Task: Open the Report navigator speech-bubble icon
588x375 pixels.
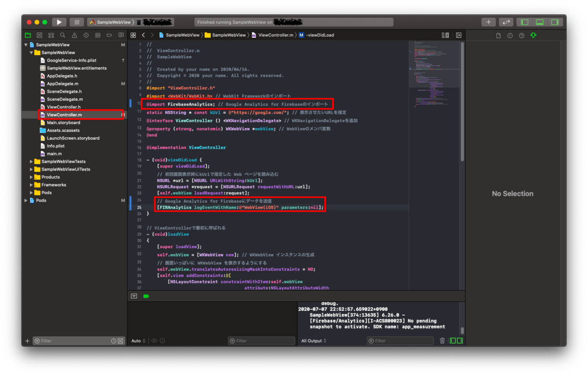Action: (121, 35)
